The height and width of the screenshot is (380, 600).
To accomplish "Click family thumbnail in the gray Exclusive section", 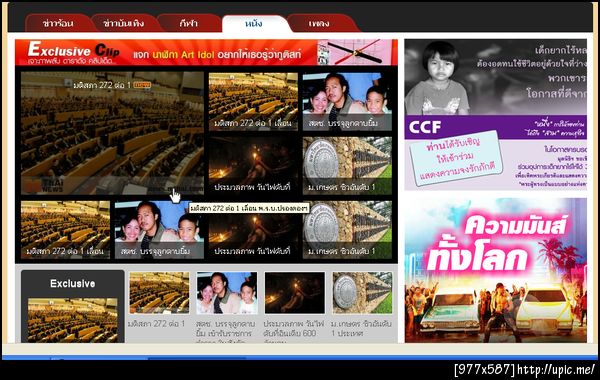I will click(x=227, y=293).
